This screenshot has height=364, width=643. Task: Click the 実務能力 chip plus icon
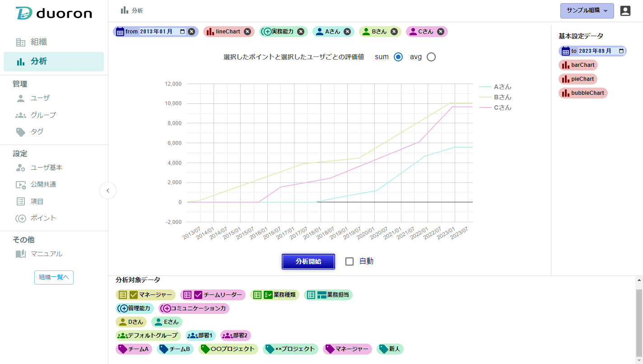(266, 32)
